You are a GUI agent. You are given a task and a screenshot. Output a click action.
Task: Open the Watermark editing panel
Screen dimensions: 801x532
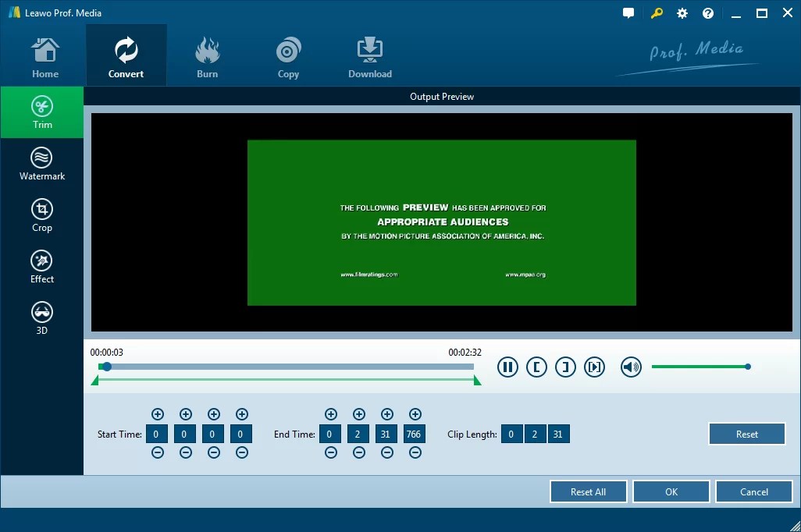[42, 164]
